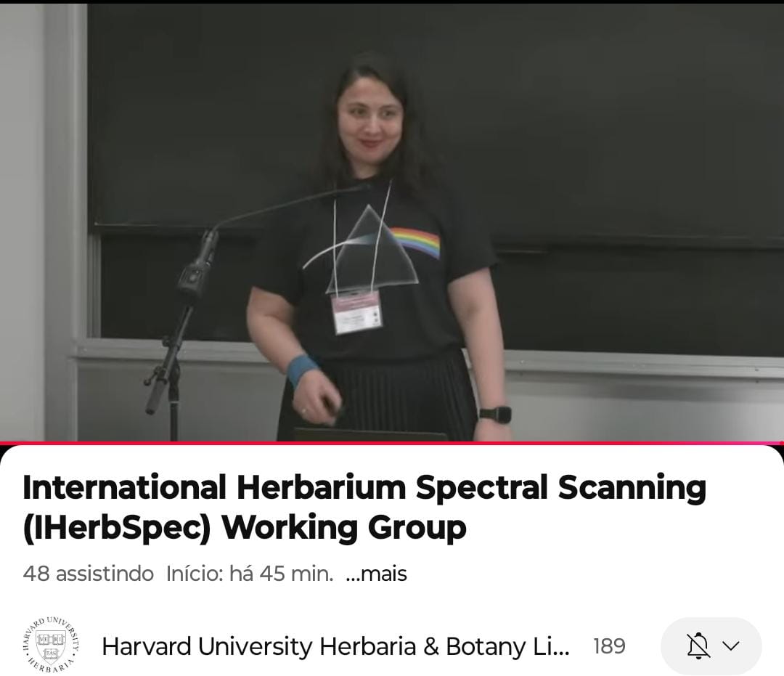Image resolution: width=784 pixels, height=676 pixels.
Task: Open the description via "...mais"
Action: pyautogui.click(x=376, y=574)
